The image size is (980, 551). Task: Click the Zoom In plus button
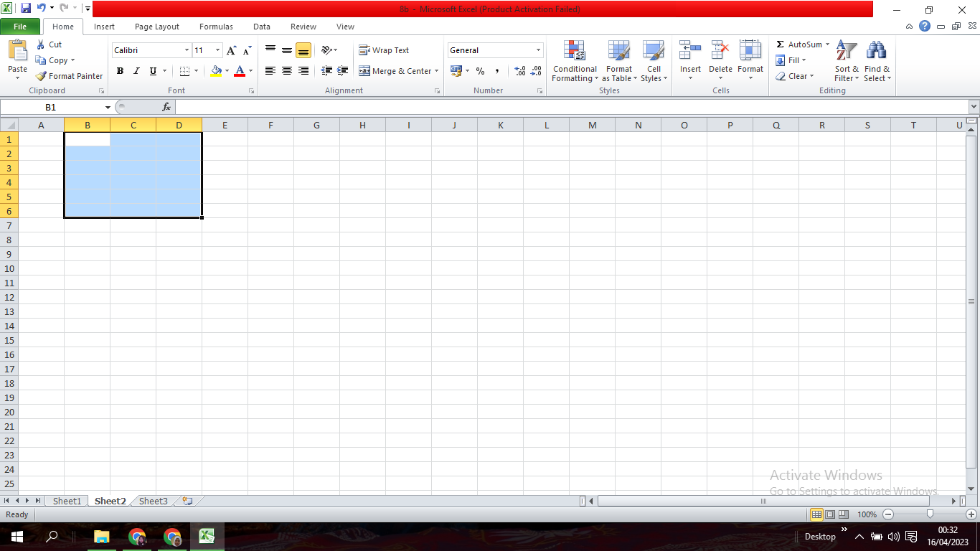(x=971, y=514)
